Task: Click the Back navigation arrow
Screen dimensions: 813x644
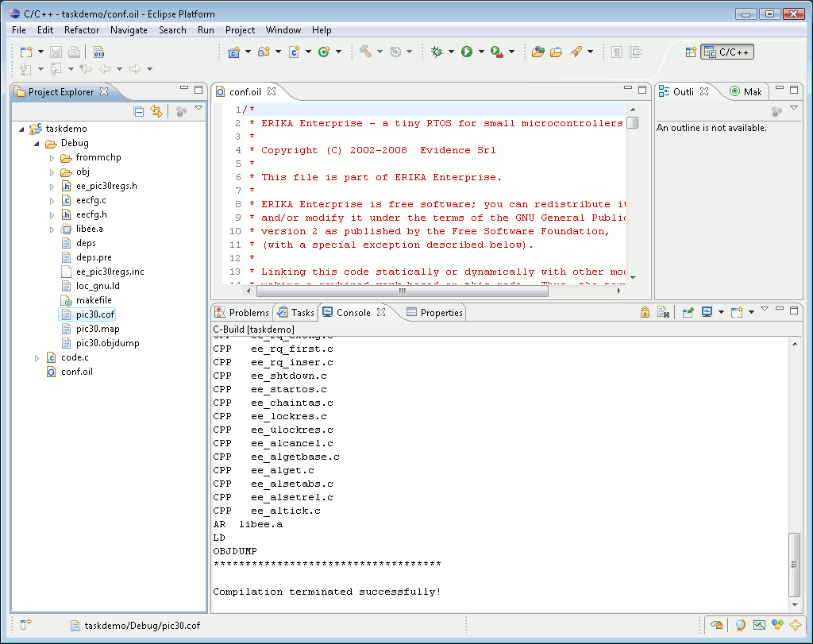Action: 105,69
